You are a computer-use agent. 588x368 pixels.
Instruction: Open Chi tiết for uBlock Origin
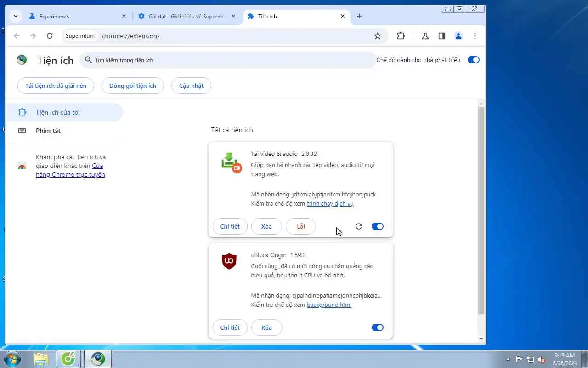click(230, 328)
